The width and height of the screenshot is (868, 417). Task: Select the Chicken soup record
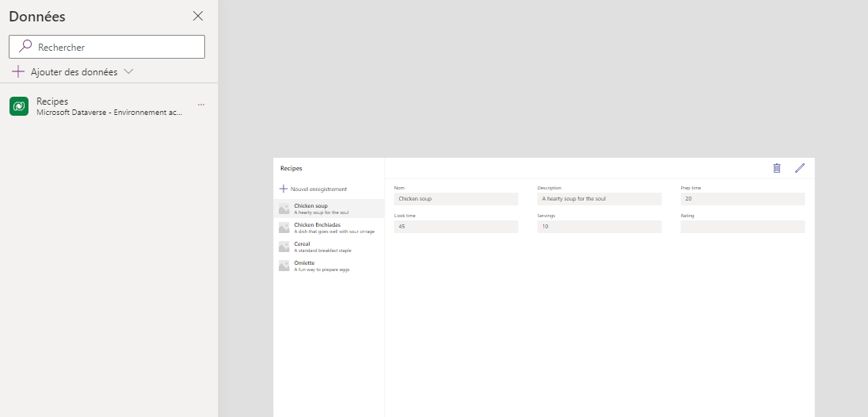tap(329, 208)
